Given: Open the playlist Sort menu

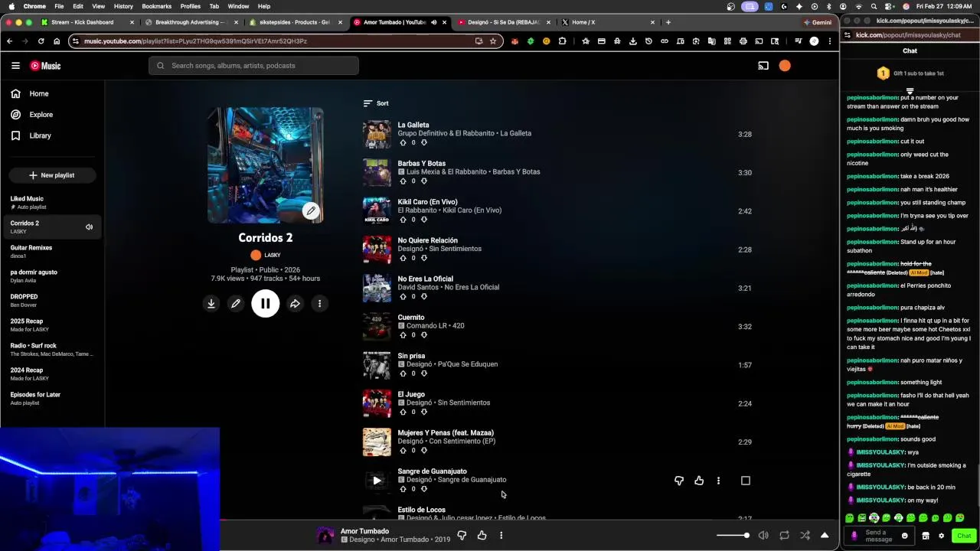Looking at the screenshot, I should click(376, 103).
